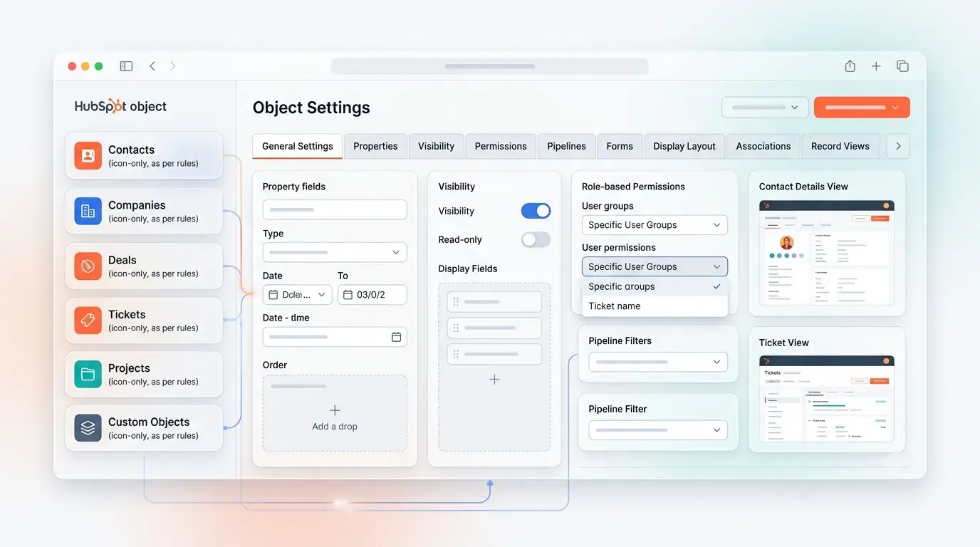The height and width of the screenshot is (547, 980).
Task: Open the Visibility tab
Action: 436,146
